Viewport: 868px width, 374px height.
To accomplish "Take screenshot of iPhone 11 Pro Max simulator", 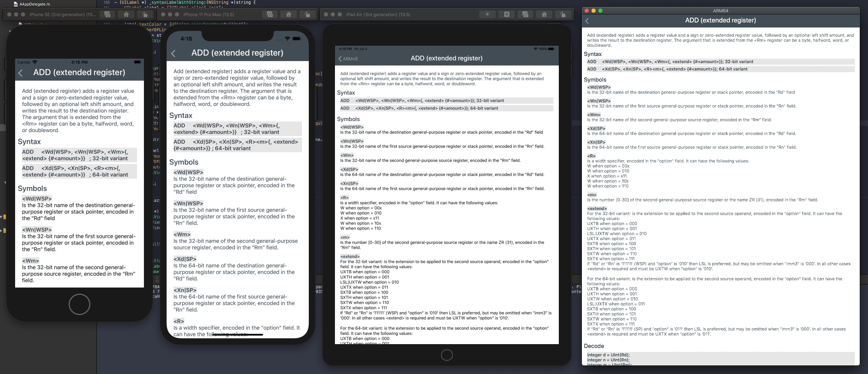I will point(270,14).
